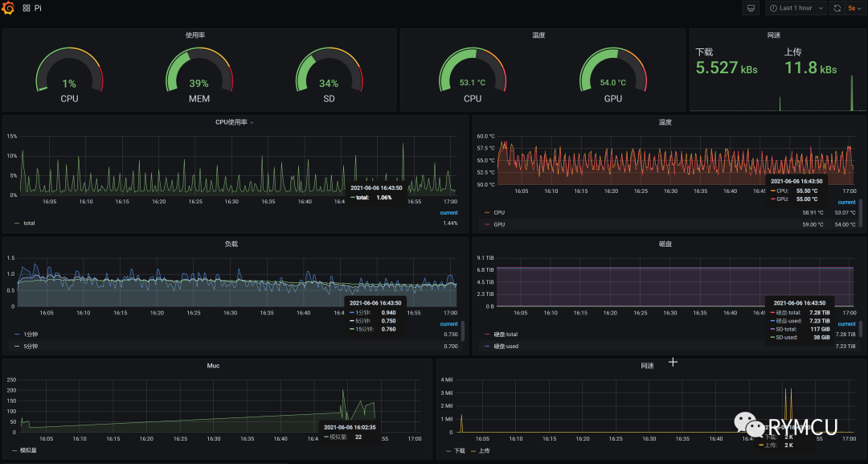Viewport: 868px width, 464px height.
Task: Click the 53.07 °C value in CPU legend row
Action: coord(845,212)
